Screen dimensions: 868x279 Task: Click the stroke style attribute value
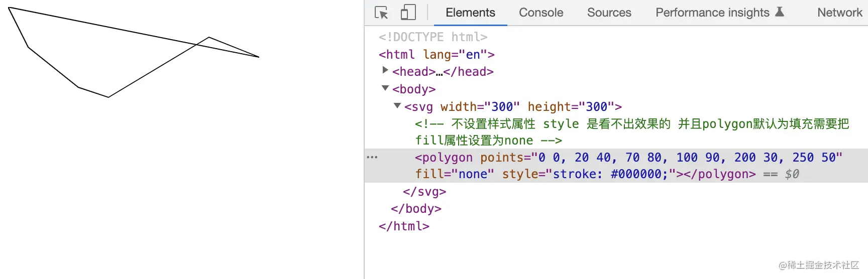pos(611,174)
